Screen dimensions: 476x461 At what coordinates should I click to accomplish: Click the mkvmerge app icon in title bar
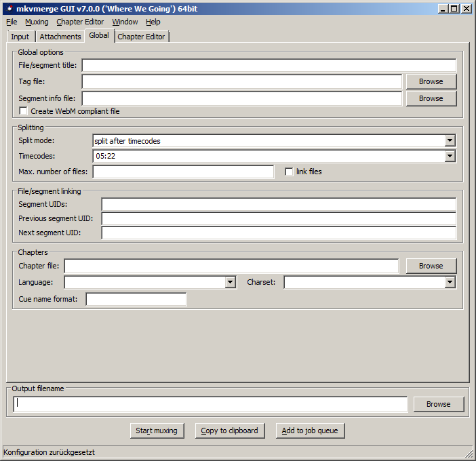(9, 9)
